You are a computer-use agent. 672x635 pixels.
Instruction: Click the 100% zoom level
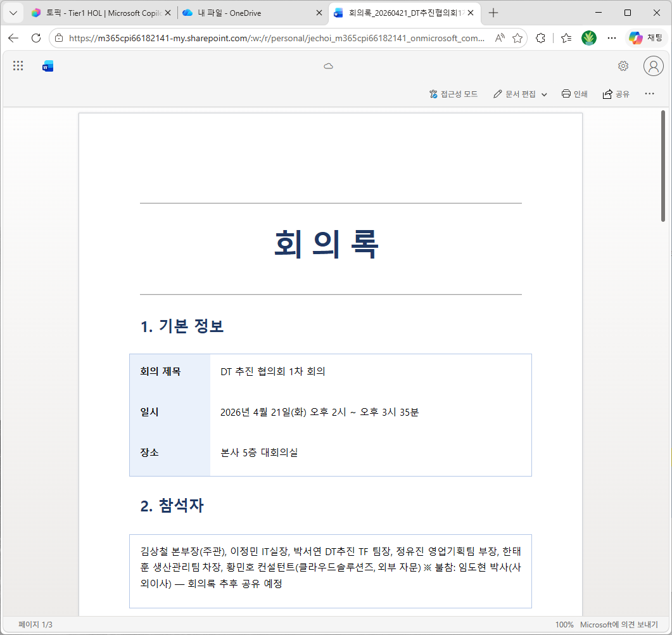(564, 625)
